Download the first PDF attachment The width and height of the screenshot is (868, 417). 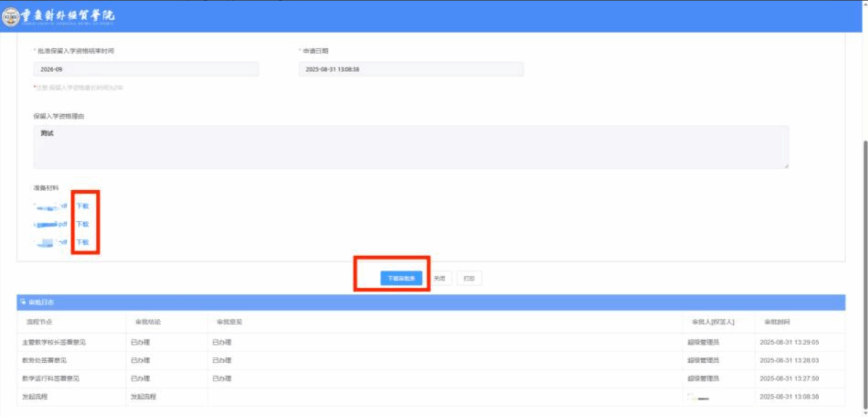point(82,206)
